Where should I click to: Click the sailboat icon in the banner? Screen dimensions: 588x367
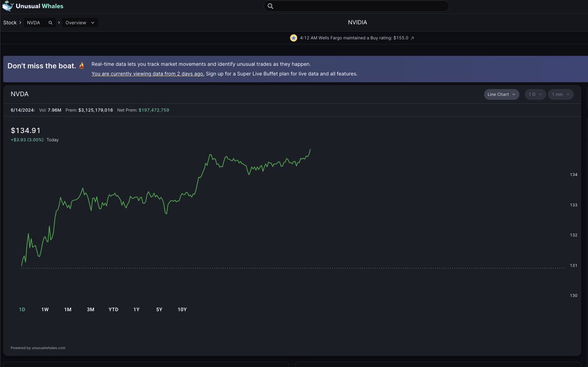82,65
